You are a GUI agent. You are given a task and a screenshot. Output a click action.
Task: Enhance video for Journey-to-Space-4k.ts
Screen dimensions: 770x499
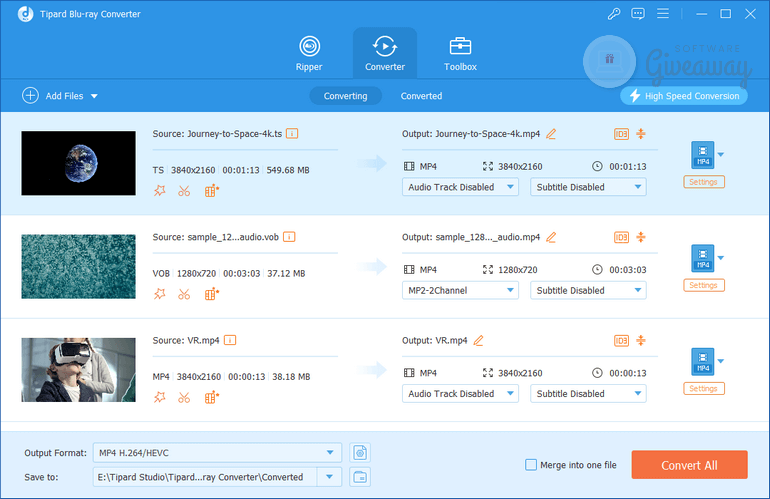coord(211,191)
